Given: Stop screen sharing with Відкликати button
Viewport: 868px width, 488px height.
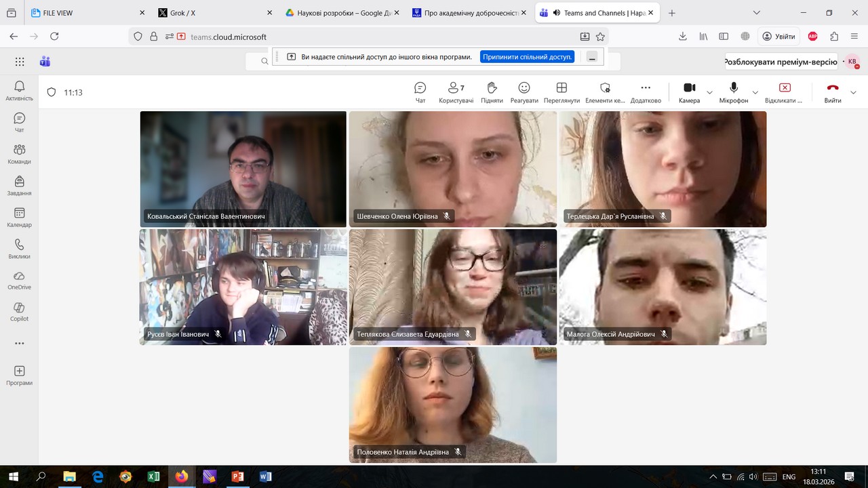Looking at the screenshot, I should [x=784, y=92].
